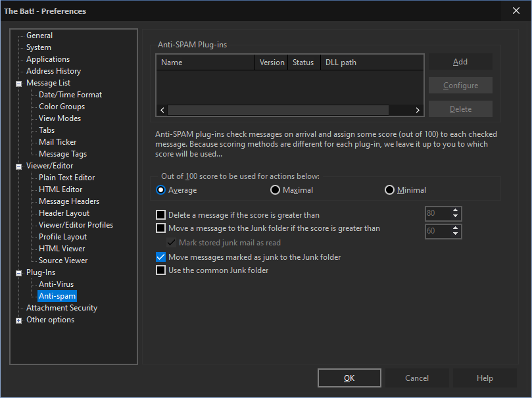
Task: Click the plug-in list right scroll arrow
Action: point(418,110)
